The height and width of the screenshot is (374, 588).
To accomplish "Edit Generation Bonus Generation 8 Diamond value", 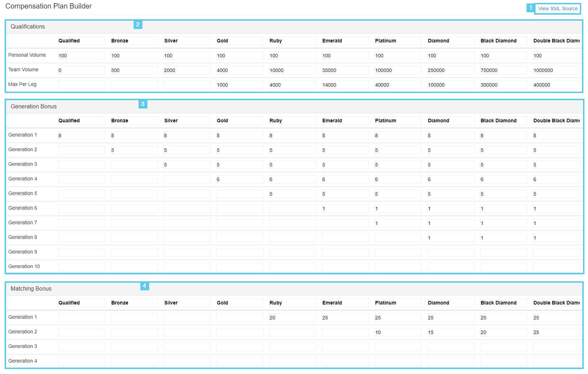I will tap(451, 238).
